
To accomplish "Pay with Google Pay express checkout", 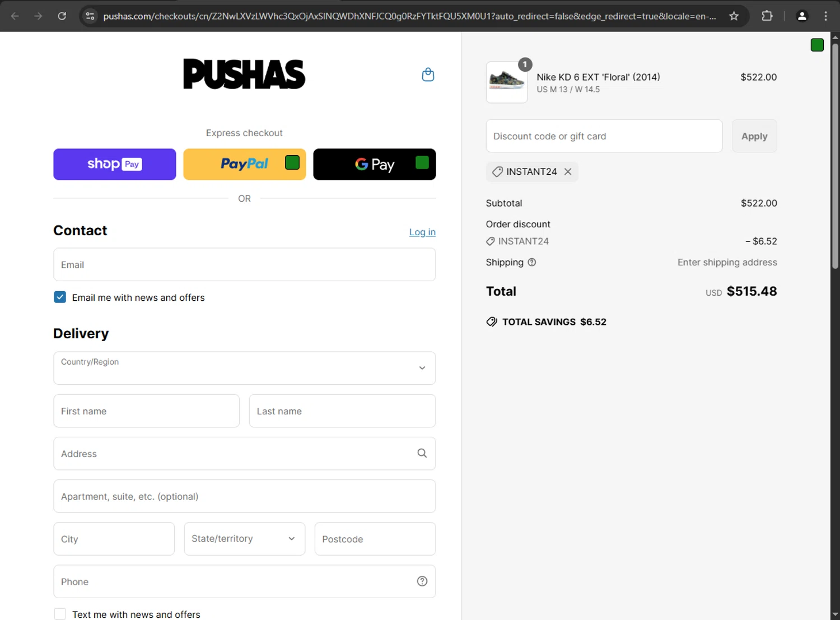I will pos(375,164).
